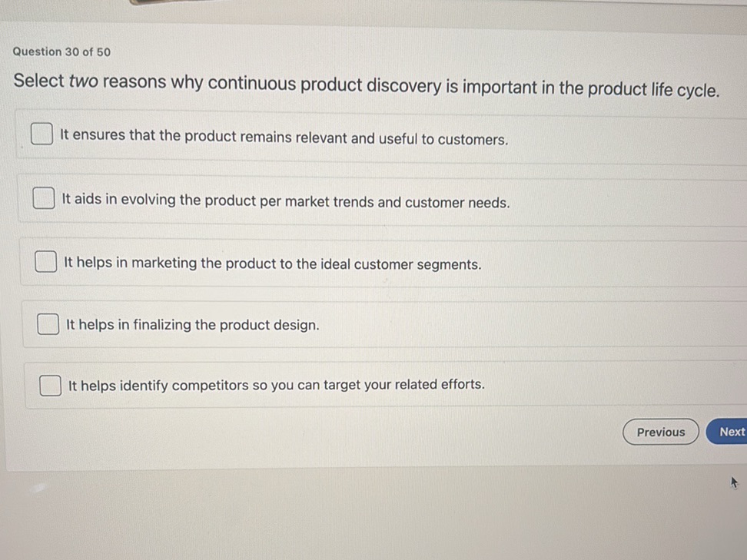Viewport: 747px width, 560px height.
Task: Click the word 'Select' starting the question
Action: click(39, 81)
